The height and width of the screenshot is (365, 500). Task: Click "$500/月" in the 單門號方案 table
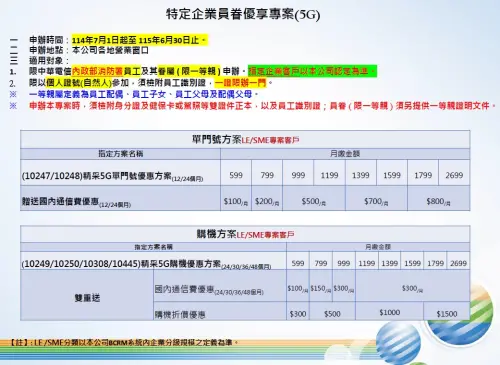(314, 202)
